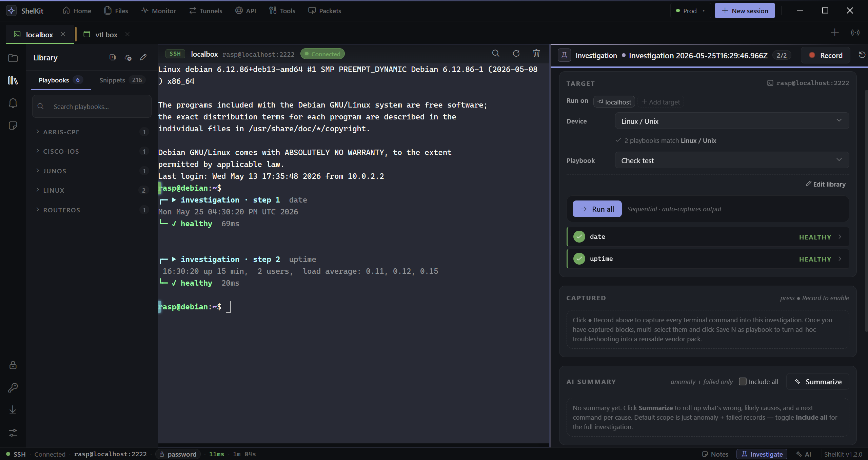Click the green check on date step
The width and height of the screenshot is (868, 460).
[579, 236]
